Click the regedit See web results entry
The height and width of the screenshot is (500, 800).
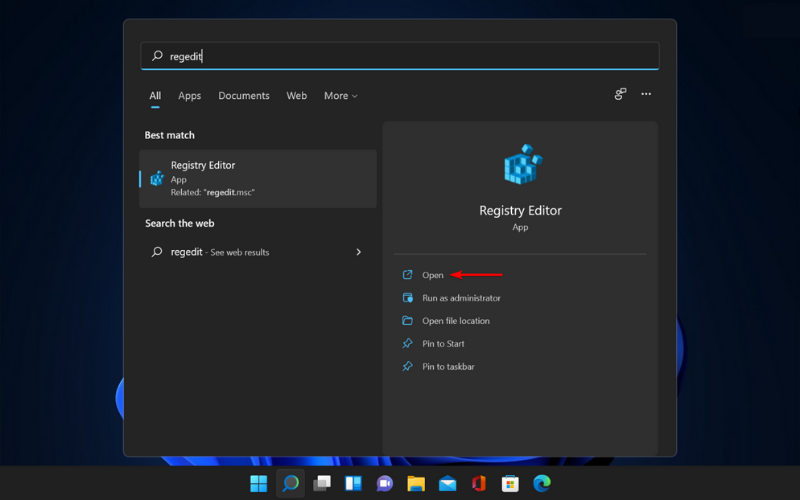pyautogui.click(x=258, y=252)
